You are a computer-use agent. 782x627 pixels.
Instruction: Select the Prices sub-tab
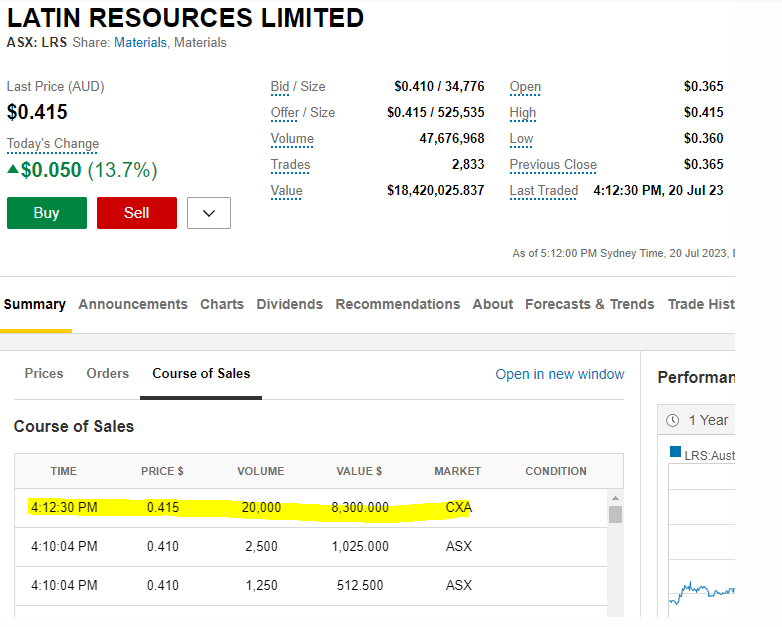click(44, 374)
